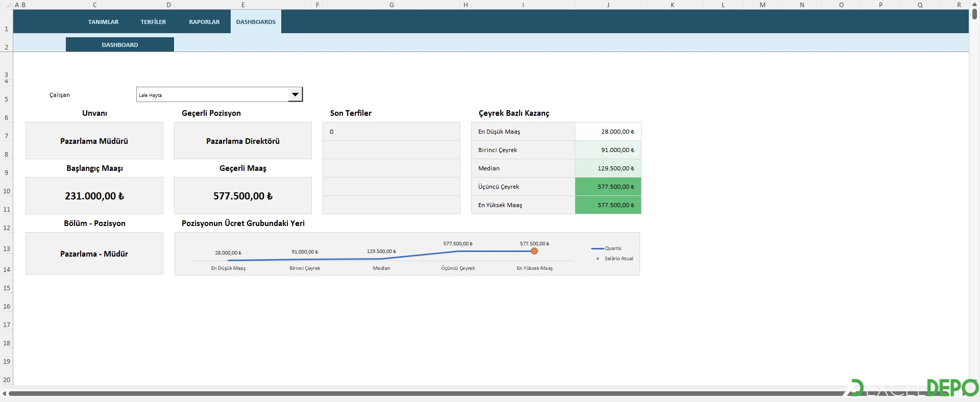Click the Quartis legend line icon
The height and width of the screenshot is (402, 980).
[597, 248]
